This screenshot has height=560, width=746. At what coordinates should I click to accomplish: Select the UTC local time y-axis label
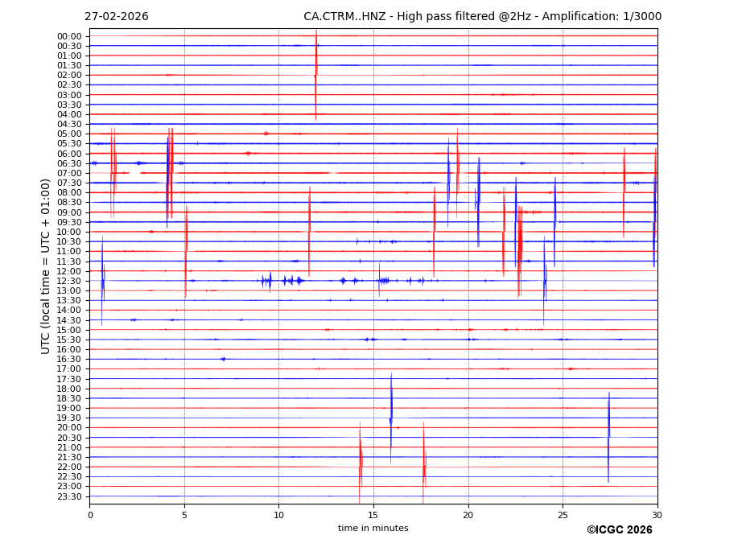click(46, 266)
